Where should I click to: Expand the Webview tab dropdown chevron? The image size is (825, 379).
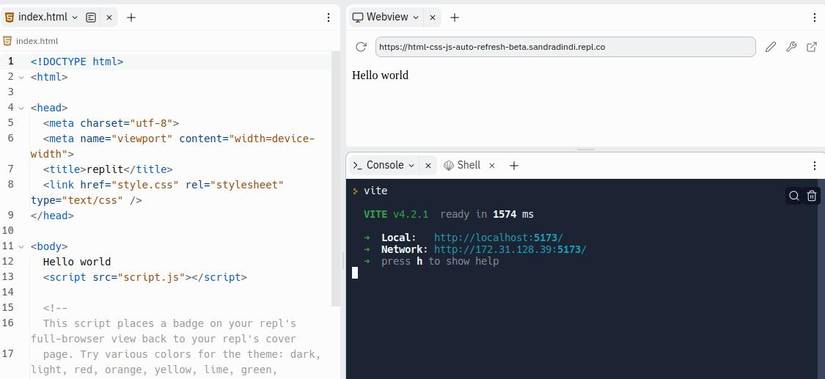point(416,17)
